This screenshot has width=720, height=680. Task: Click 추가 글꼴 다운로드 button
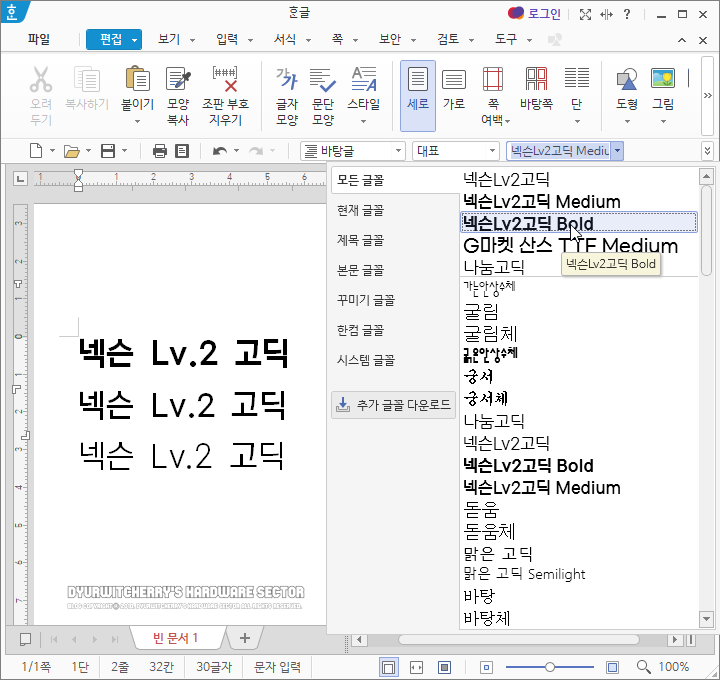394,405
